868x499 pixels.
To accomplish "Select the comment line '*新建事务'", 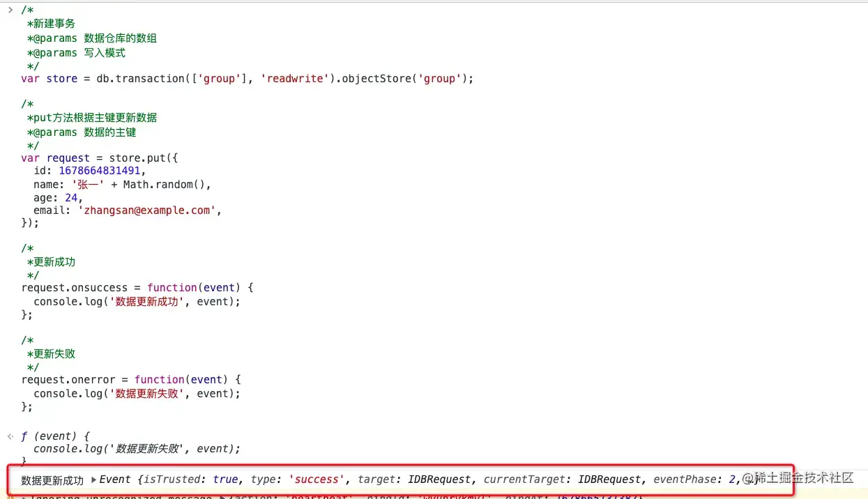I will 51,24.
